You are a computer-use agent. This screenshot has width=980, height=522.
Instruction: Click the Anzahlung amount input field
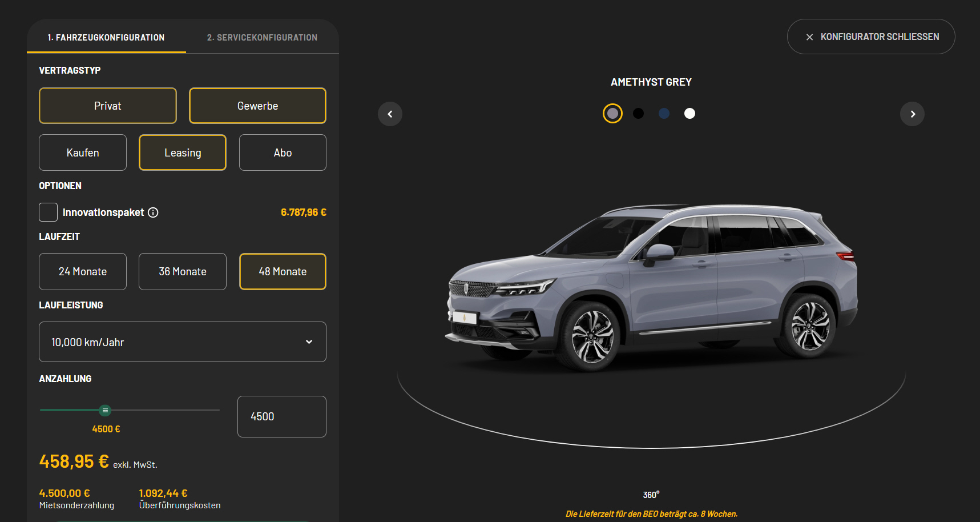tap(282, 417)
